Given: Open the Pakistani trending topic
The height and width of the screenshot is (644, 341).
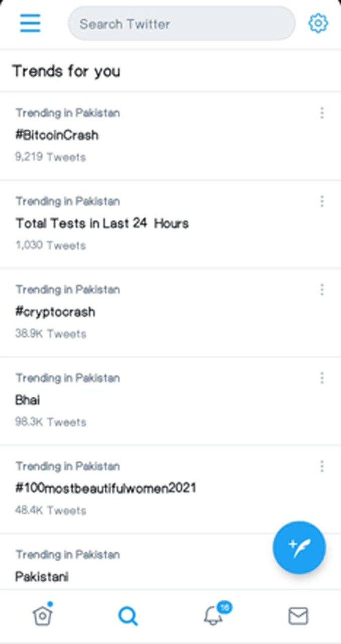Looking at the screenshot, I should 42,577.
